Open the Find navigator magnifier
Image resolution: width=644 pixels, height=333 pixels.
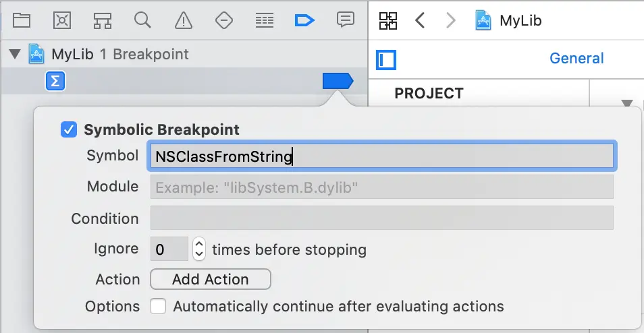click(142, 20)
